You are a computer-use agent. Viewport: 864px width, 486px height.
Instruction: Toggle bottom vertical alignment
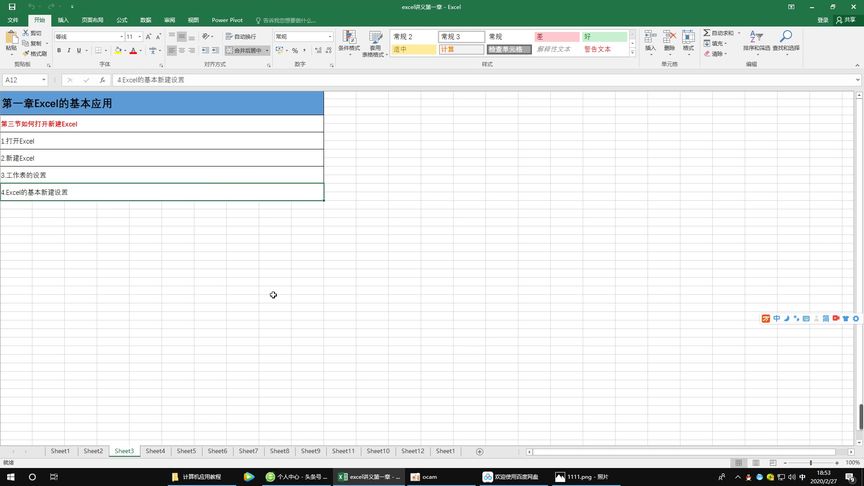coord(192,36)
